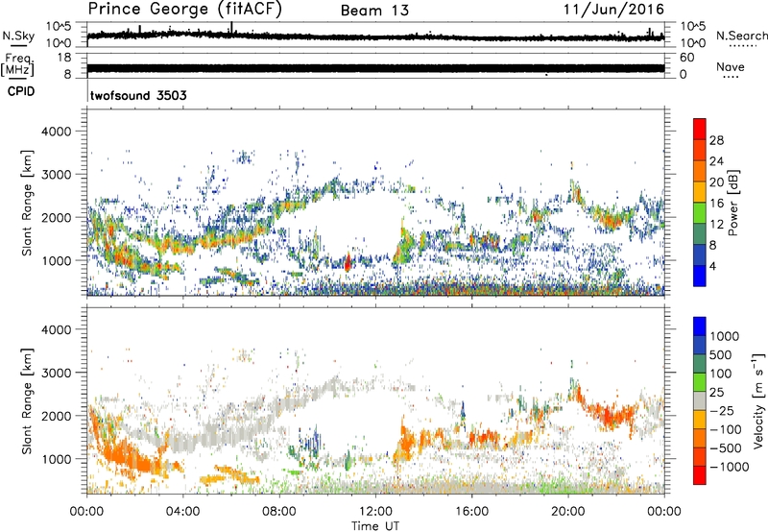Click the '500' tick on the velocity colorbar
768x532 pixels.
721,354
